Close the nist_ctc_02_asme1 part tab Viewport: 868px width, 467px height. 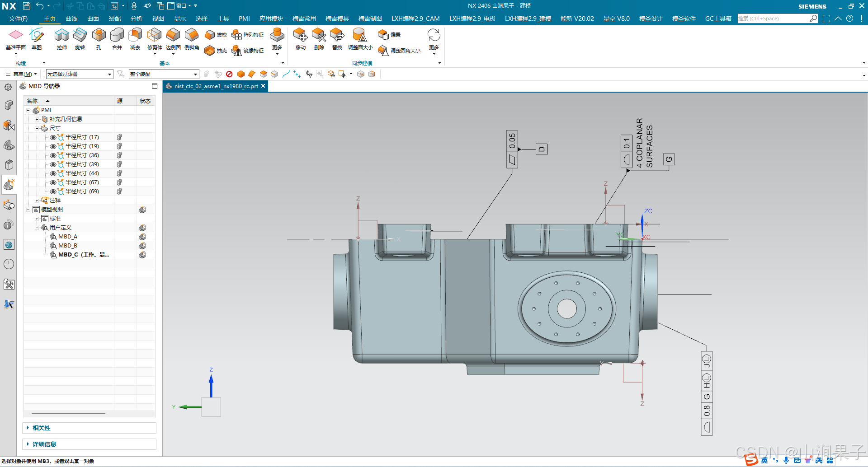point(263,86)
